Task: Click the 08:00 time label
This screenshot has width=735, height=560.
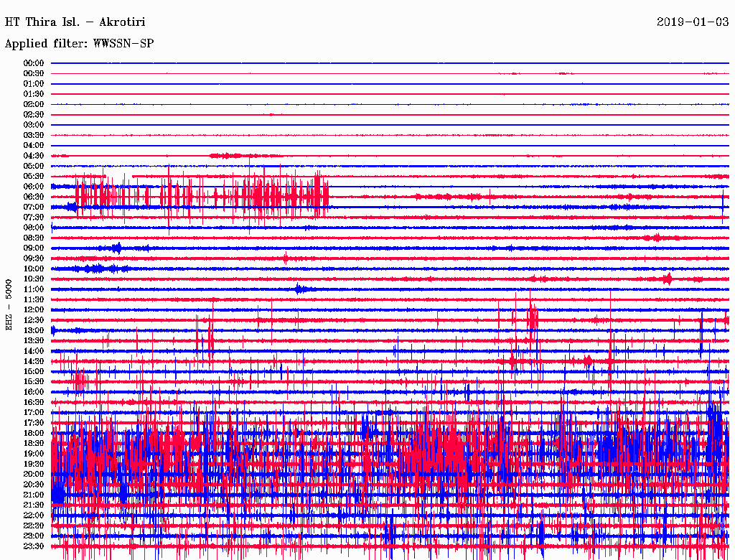Action: [34, 228]
